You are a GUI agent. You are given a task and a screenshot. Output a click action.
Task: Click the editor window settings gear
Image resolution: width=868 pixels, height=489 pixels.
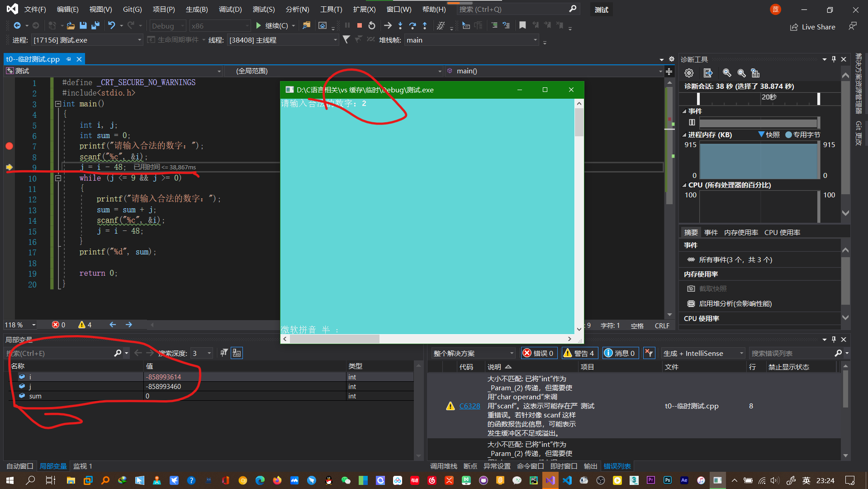[672, 59]
